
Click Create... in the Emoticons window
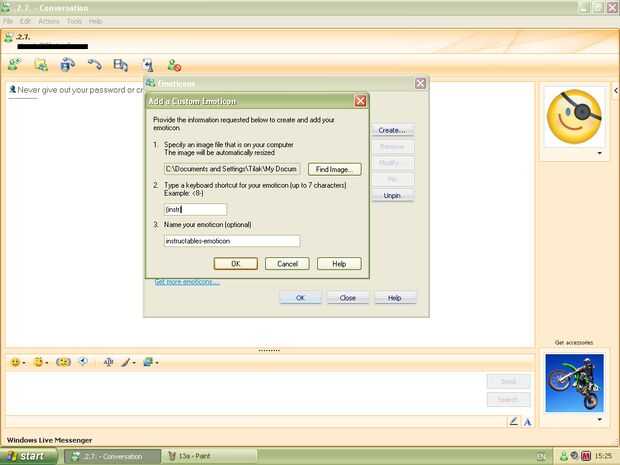click(x=392, y=130)
